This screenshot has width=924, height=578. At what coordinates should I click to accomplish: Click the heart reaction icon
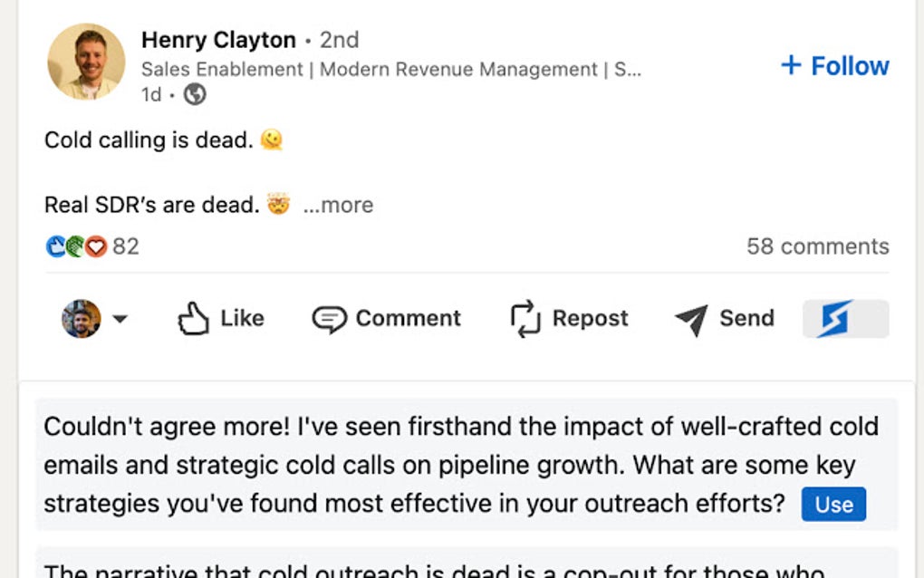(93, 246)
